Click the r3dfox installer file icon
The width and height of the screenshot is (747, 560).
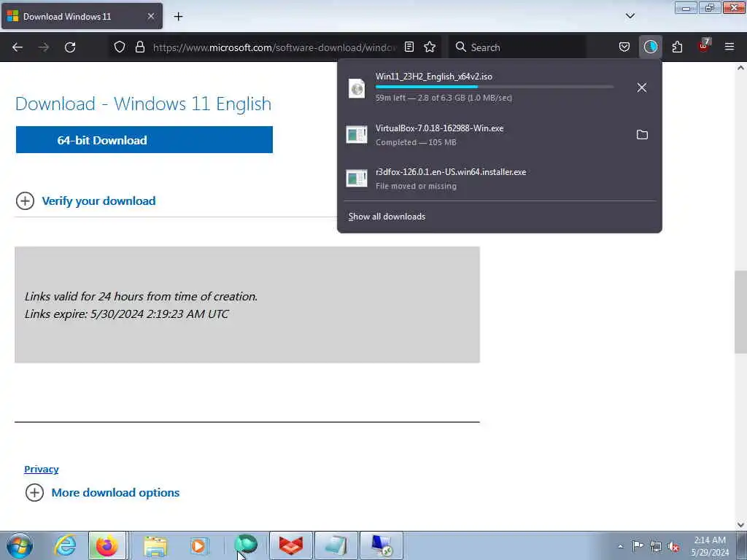[x=357, y=179]
